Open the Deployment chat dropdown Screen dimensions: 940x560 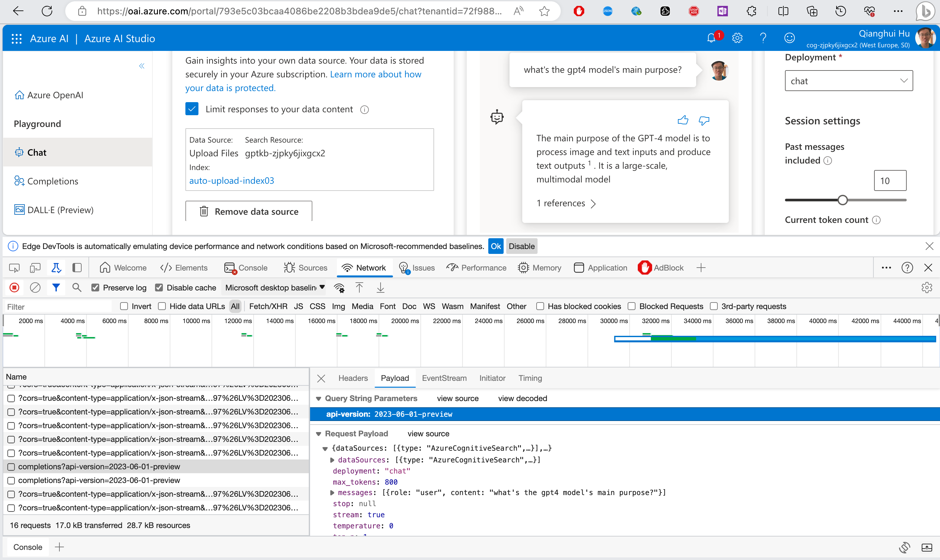pos(848,81)
